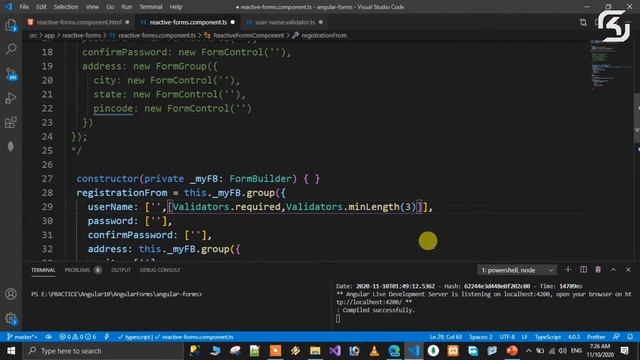
Task: Change language mode TypeScript in status bar
Action: pos(548,337)
